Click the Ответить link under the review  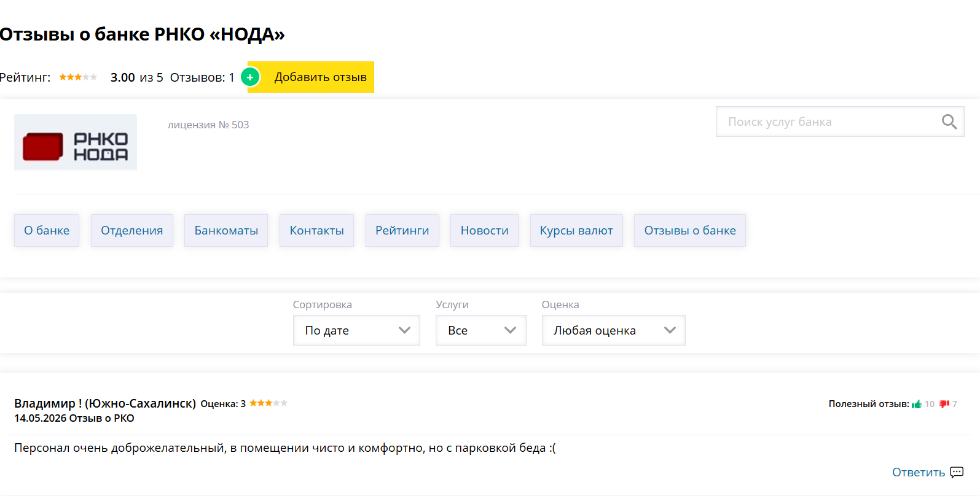[x=919, y=472]
